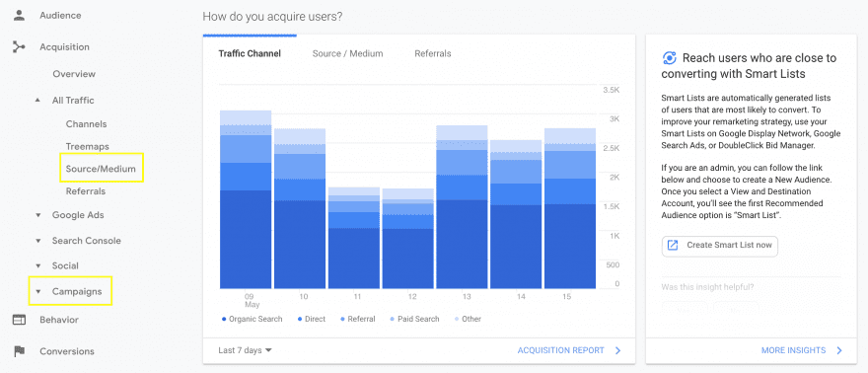Click the 3.5K axis label

click(612, 90)
